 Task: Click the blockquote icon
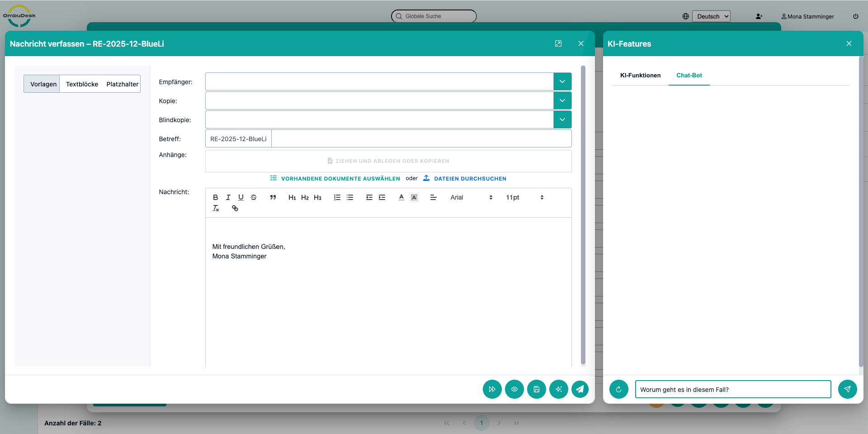[x=273, y=197]
